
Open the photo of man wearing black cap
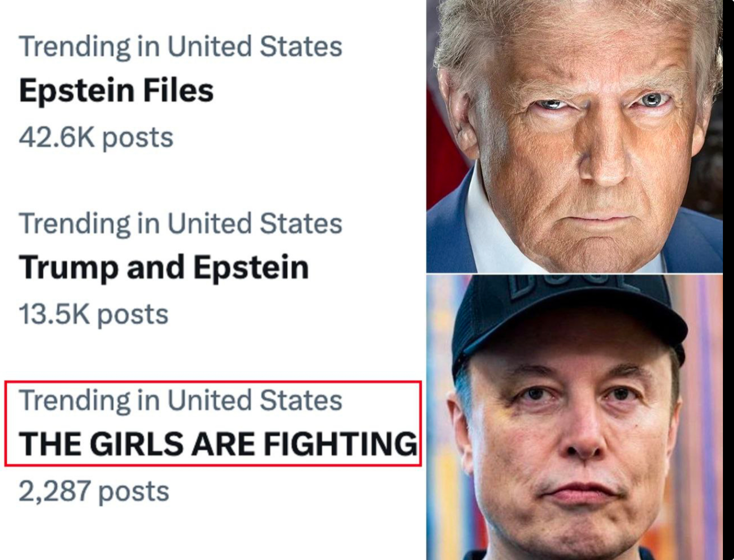pos(574,417)
